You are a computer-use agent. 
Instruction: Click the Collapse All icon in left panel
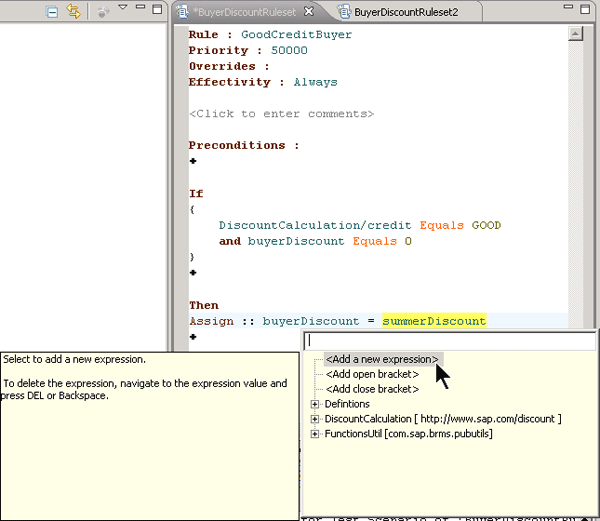click(x=53, y=12)
